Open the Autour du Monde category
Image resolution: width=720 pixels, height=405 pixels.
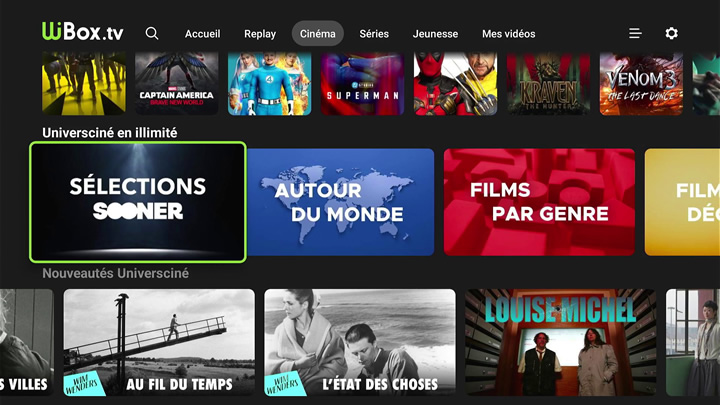[x=341, y=202]
